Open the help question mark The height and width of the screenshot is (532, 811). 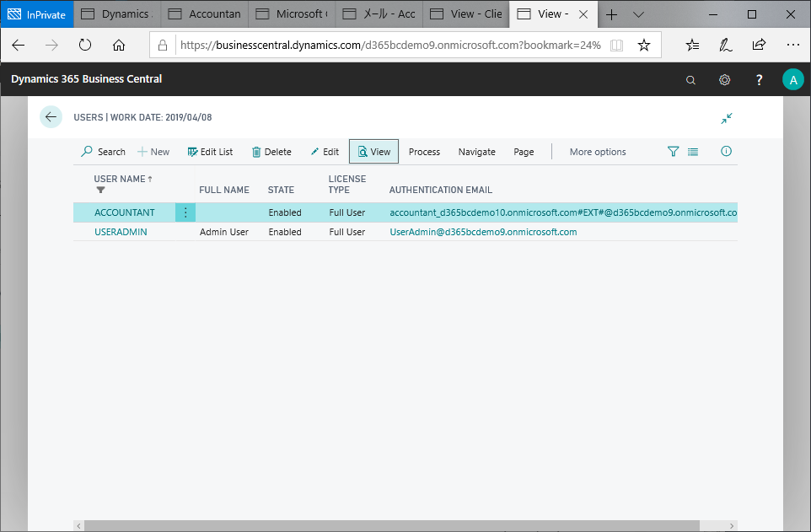(759, 80)
